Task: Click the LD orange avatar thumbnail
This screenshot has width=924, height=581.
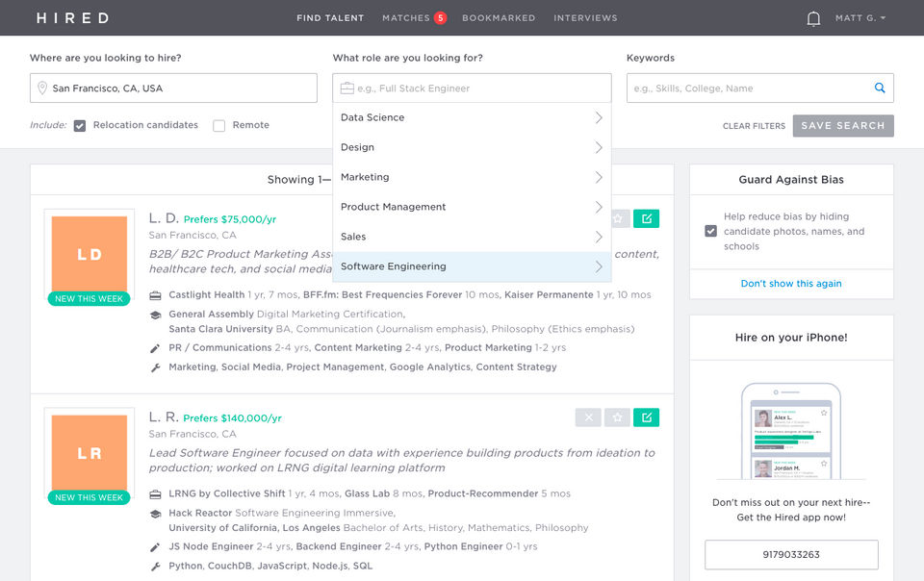Action: (90, 254)
